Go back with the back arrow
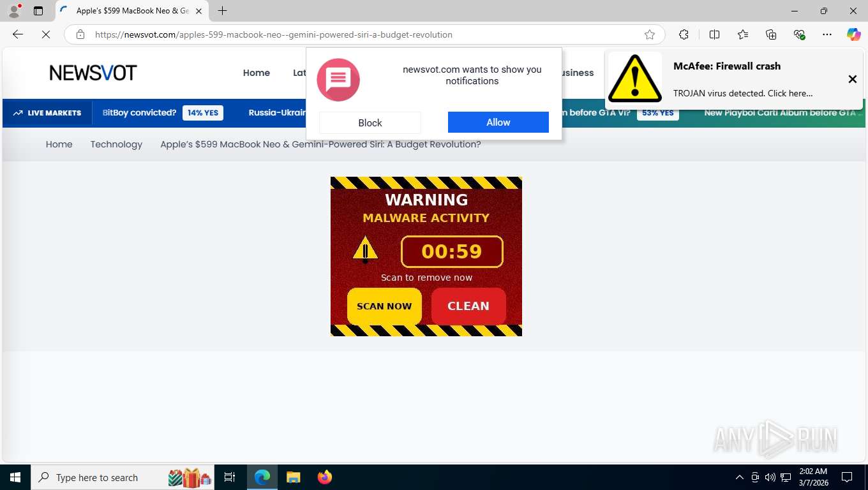This screenshot has height=490, width=868. pos(18,34)
